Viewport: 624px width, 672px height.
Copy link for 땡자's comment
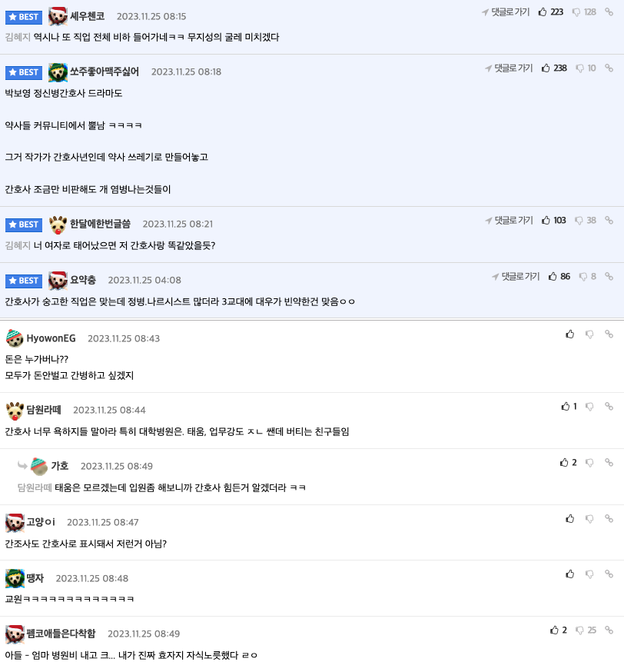tap(609, 574)
